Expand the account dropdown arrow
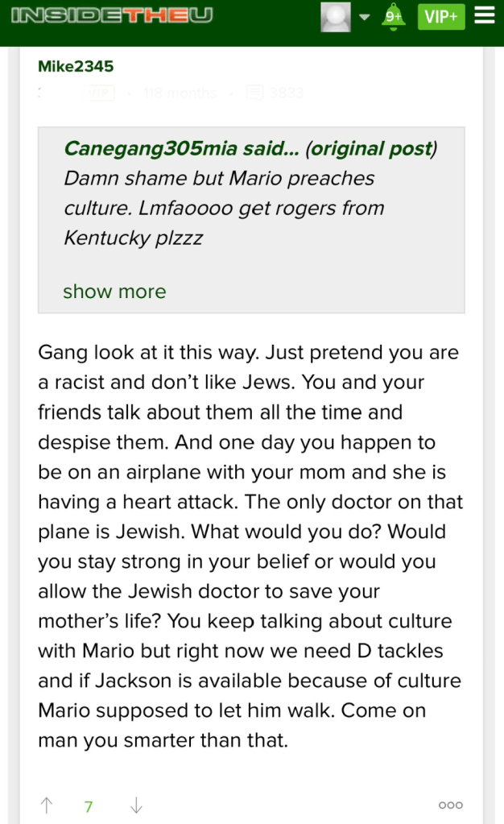The height and width of the screenshot is (824, 504). click(x=365, y=17)
